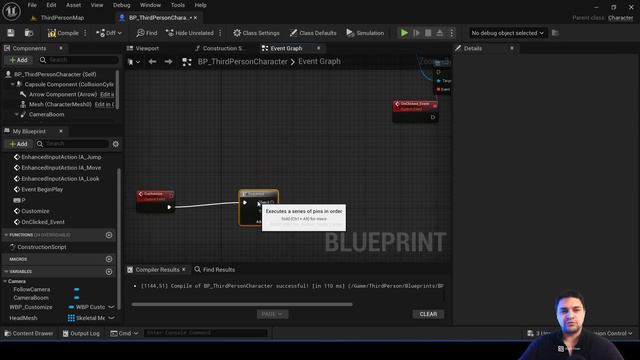The image size is (640, 360).
Task: Select Event BeginPlay in graph list
Action: click(x=42, y=189)
